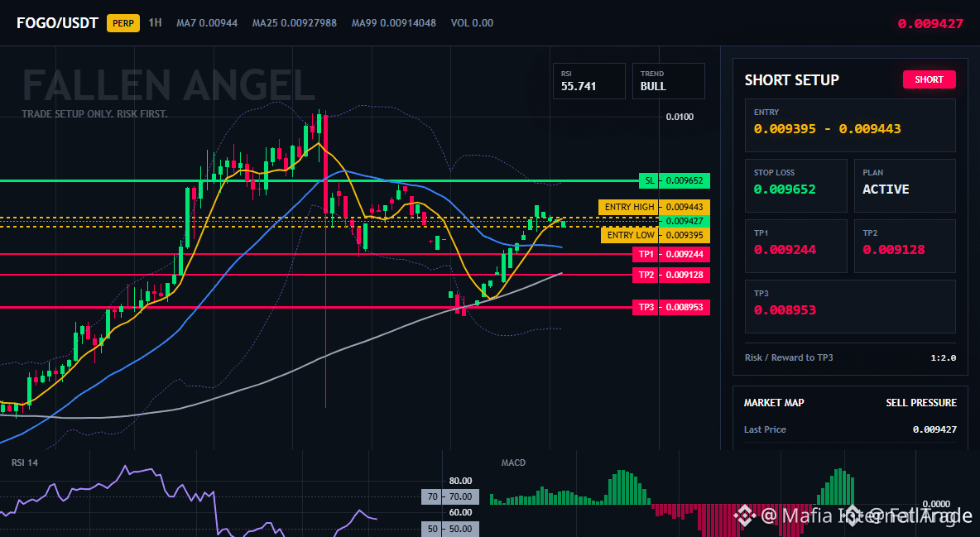Click the FALLEN ANGEL title
This screenshot has width=980, height=537.
[169, 86]
